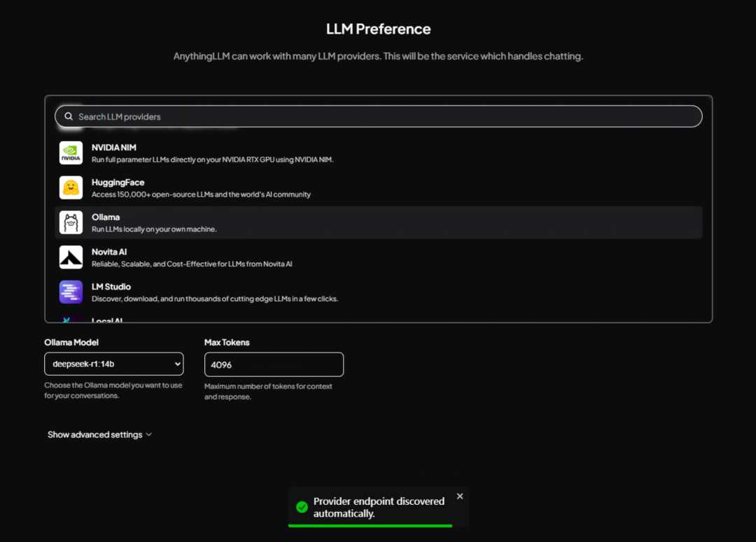Screen dimensions: 756x542
Task: Select the Novita AI provider entry
Action: [x=379, y=257]
